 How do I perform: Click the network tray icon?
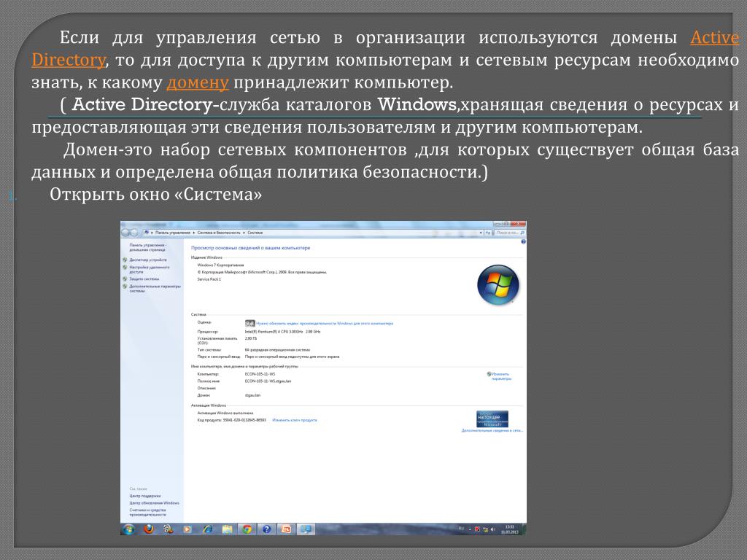click(485, 529)
